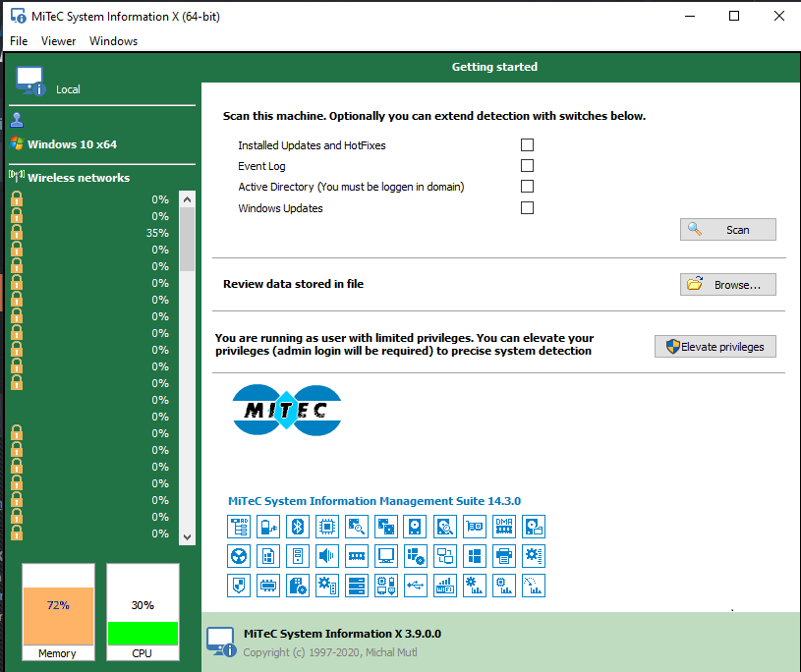Click the Memory 72% usage gauge
The height and width of the screenshot is (672, 801).
tap(58, 612)
